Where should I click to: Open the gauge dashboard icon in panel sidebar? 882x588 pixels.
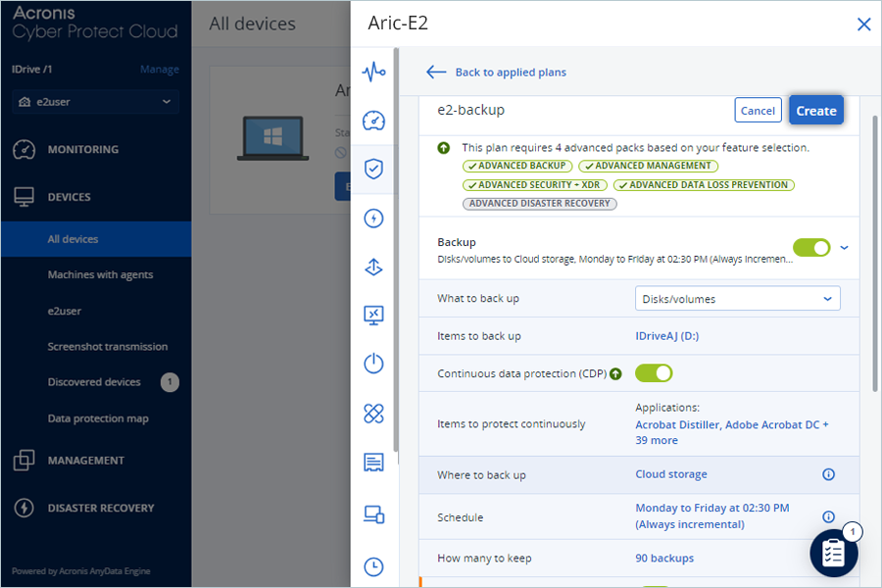coord(373,121)
